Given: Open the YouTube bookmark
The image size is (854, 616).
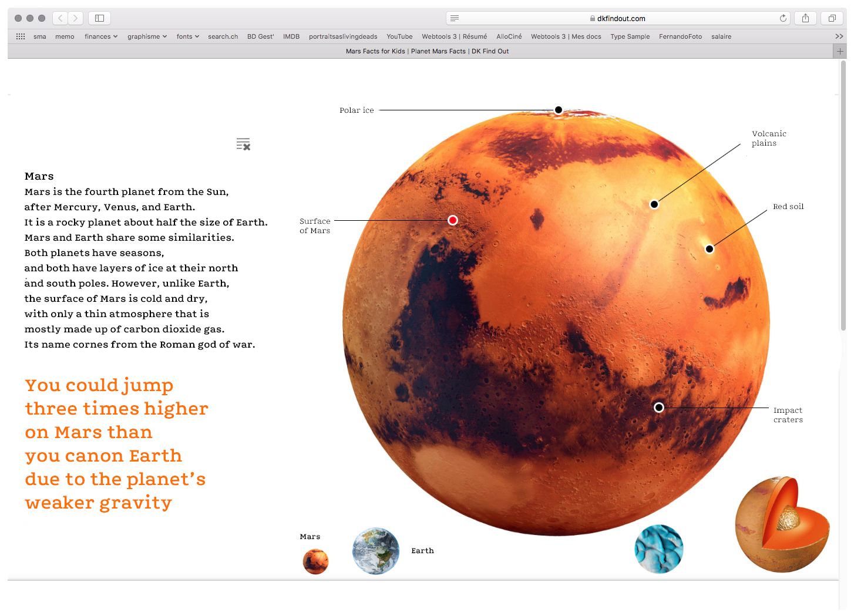Looking at the screenshot, I should [x=399, y=36].
